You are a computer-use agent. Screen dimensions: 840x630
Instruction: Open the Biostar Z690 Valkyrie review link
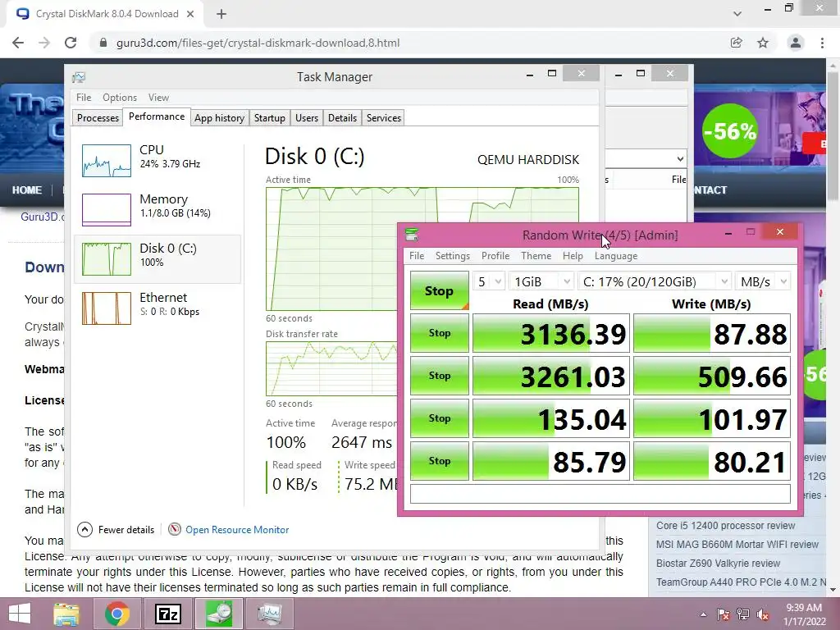point(718,563)
